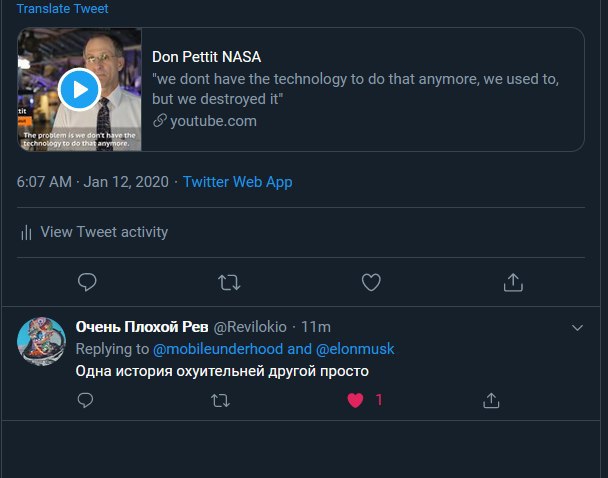Expand the reply's chevron options menu
608x478 pixels.
(x=577, y=328)
